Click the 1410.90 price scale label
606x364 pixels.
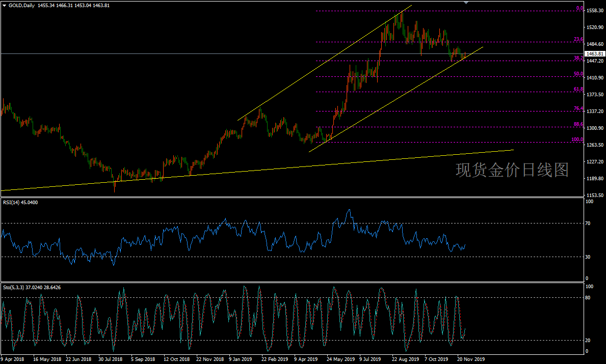coord(595,78)
